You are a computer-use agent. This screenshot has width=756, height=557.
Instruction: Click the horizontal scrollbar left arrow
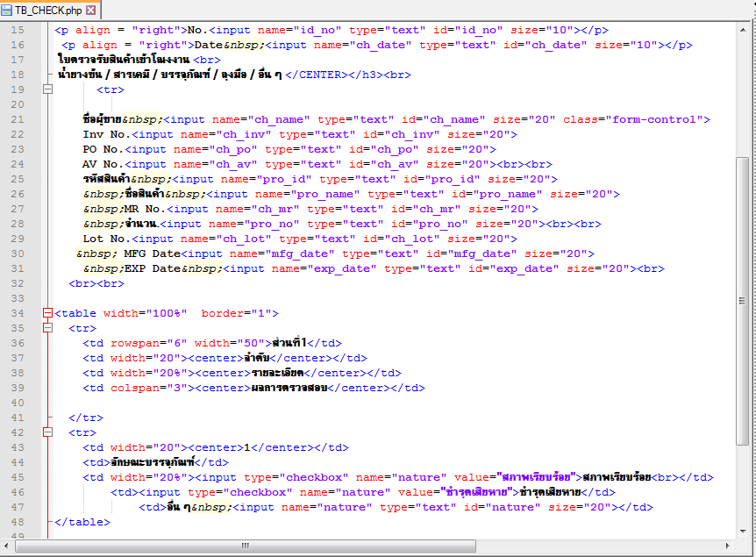pyautogui.click(x=6, y=546)
